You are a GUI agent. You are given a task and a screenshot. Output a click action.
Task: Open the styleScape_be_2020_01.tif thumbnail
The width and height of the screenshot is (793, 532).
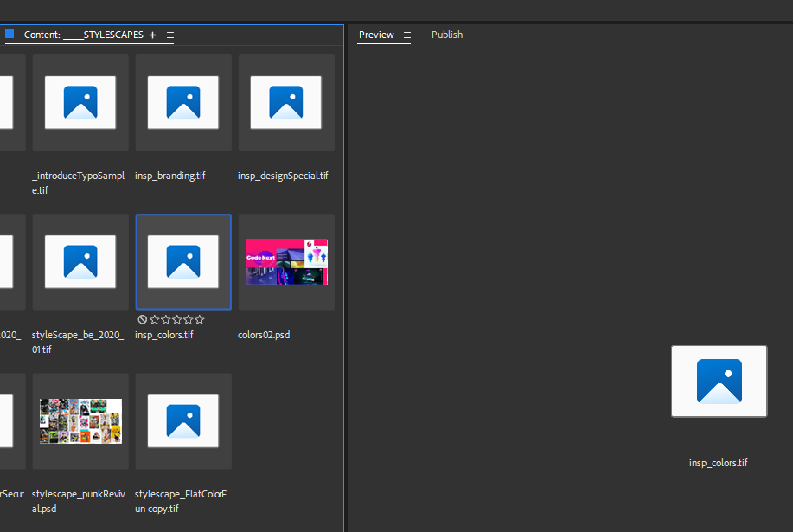point(80,261)
